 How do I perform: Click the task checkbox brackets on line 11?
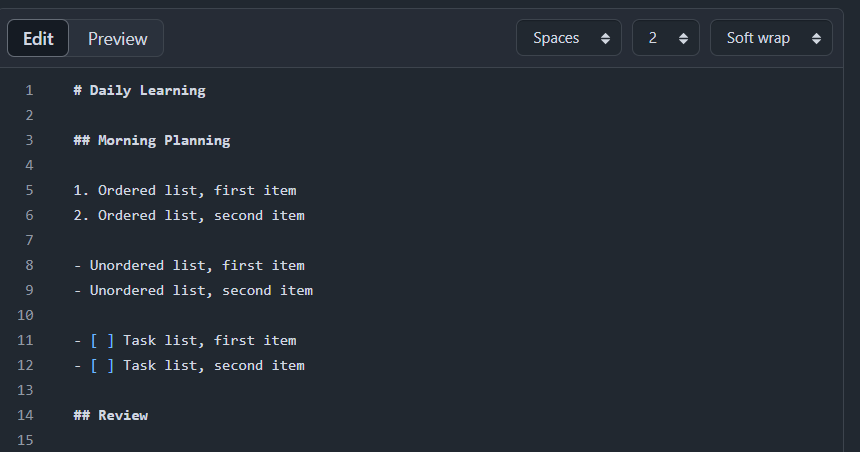pyautogui.click(x=103, y=341)
